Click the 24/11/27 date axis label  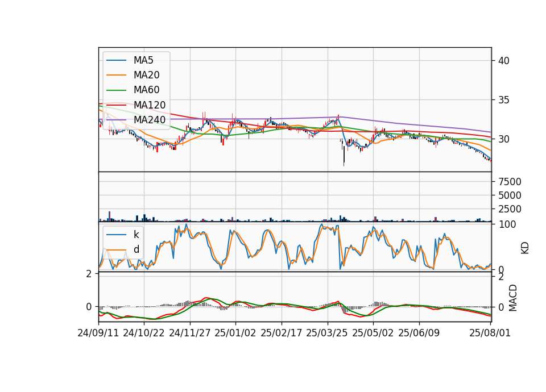[x=190, y=333]
